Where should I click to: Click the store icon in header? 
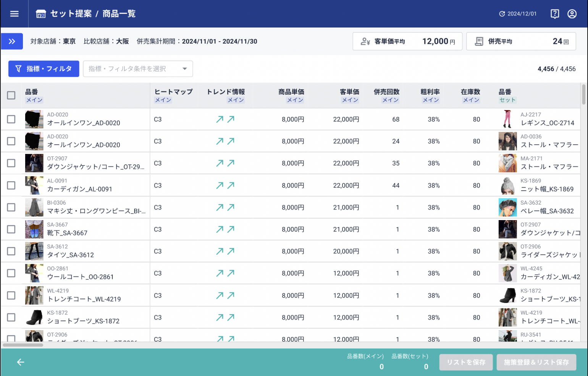click(x=40, y=14)
